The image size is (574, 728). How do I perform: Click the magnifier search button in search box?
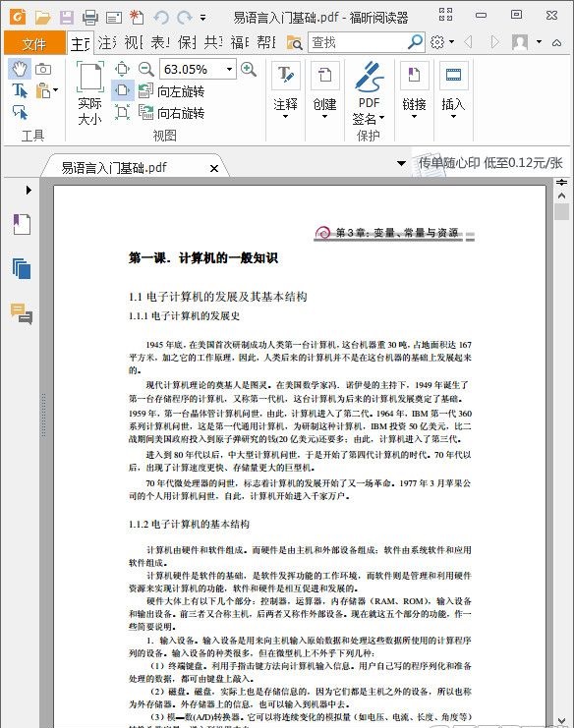pyautogui.click(x=415, y=42)
